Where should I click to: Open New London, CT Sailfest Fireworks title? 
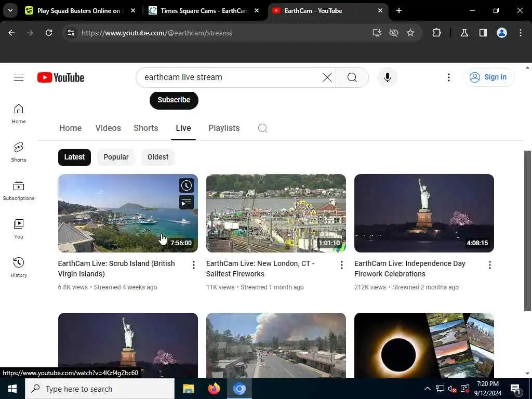[x=260, y=269]
